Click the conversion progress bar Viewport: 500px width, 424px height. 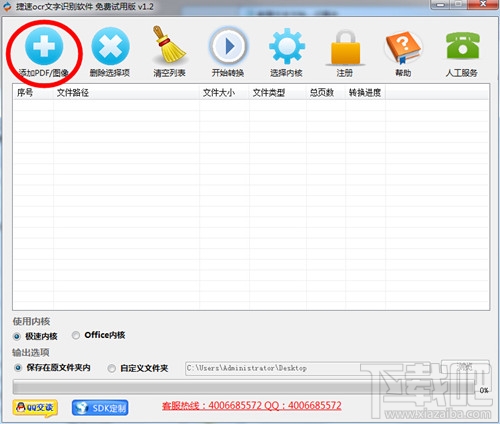tap(245, 387)
